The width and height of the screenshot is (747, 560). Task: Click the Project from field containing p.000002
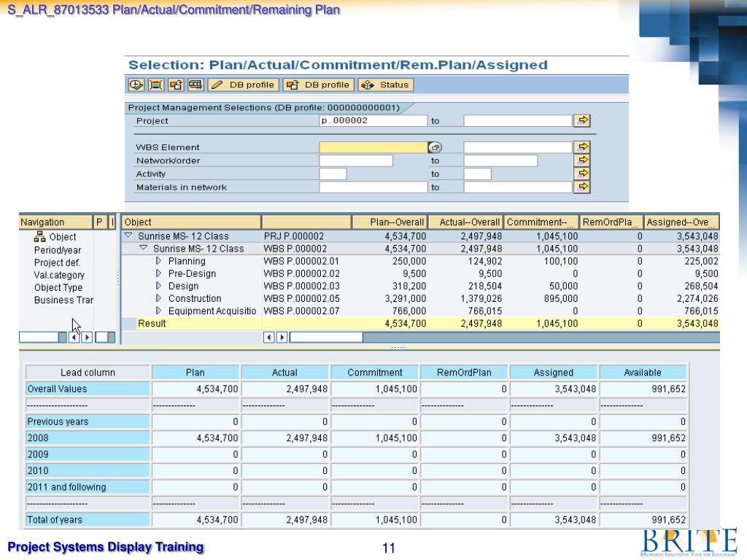point(373,121)
